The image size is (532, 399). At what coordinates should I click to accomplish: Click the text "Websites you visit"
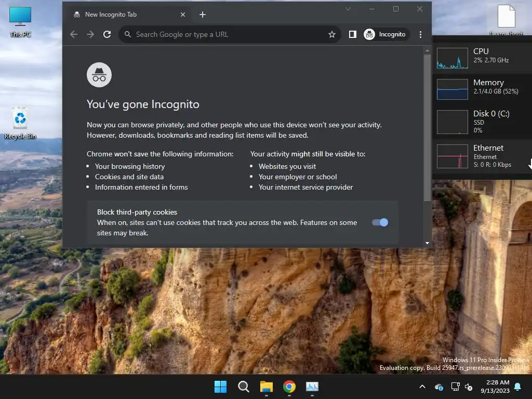287,166
